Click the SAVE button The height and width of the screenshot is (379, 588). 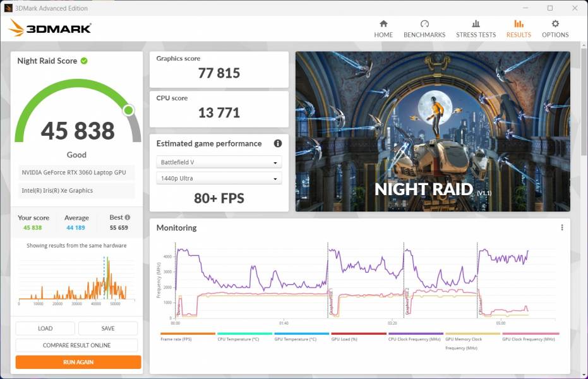(108, 328)
